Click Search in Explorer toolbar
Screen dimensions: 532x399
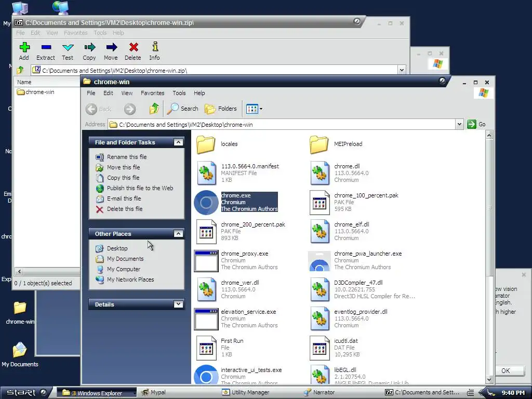pos(182,109)
